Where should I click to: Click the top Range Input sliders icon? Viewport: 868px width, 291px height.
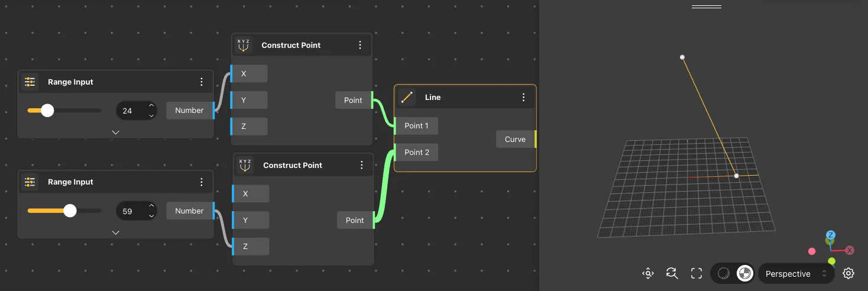point(31,82)
